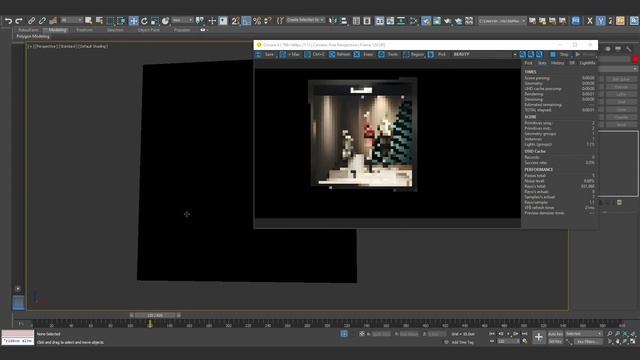
Task: Open the LightMix tab in Corona VFB
Action: (587, 63)
